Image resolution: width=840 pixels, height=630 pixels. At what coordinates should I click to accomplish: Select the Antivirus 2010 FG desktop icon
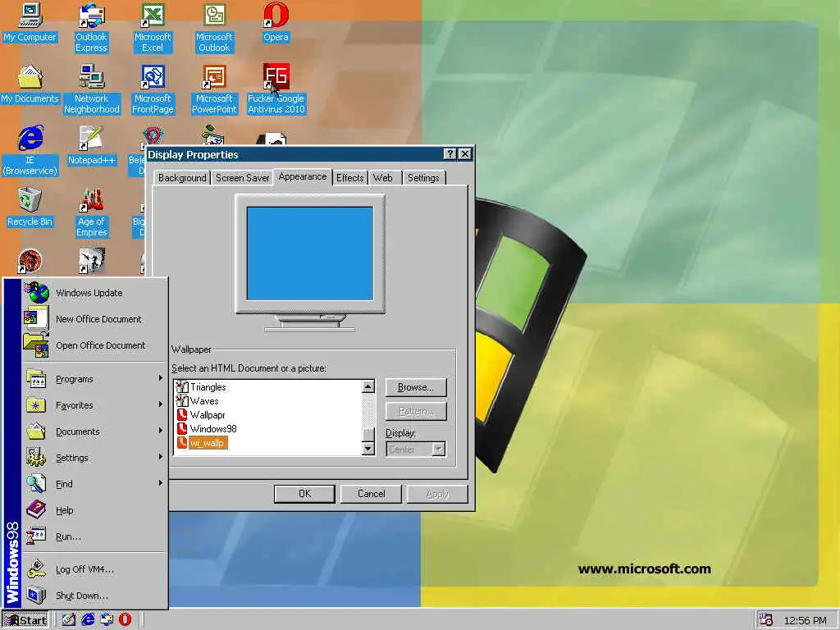(x=276, y=89)
